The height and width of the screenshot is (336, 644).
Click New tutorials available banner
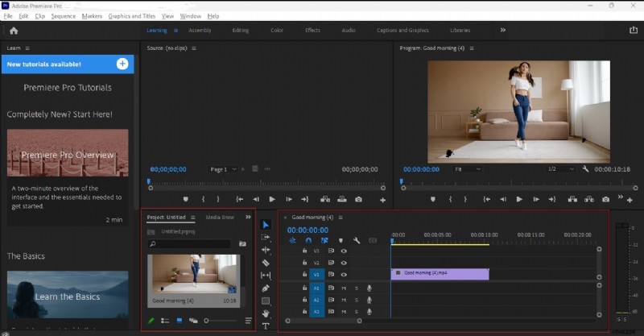(68, 64)
